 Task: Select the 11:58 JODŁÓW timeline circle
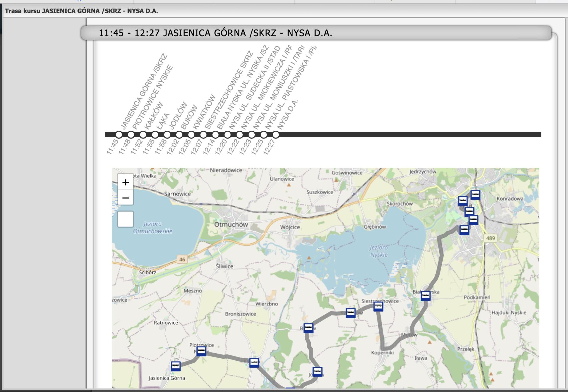click(167, 135)
